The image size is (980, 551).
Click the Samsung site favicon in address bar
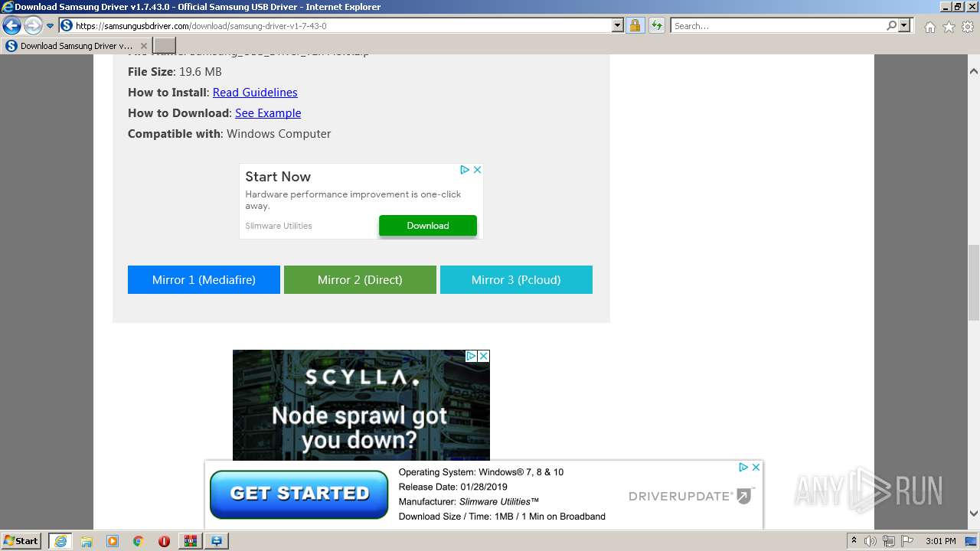pos(67,26)
